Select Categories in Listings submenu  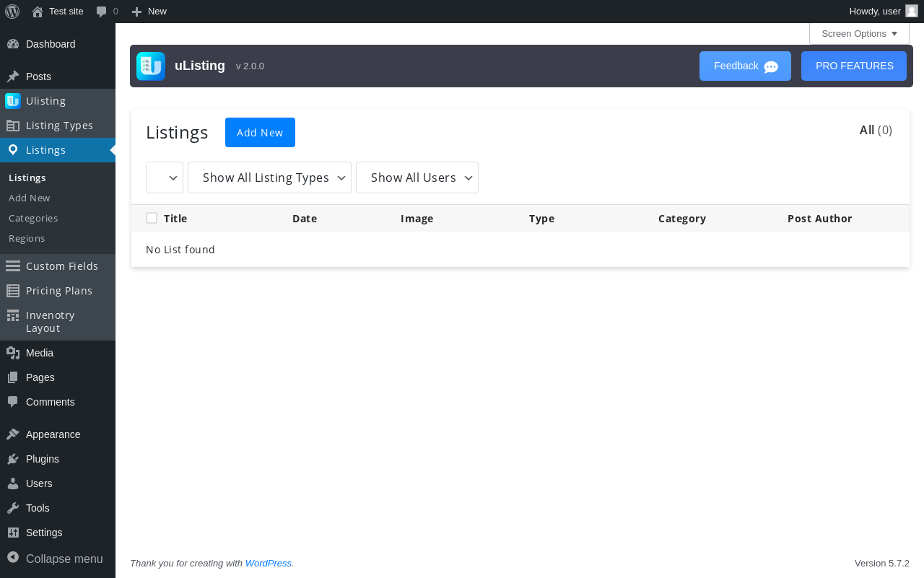(x=33, y=218)
